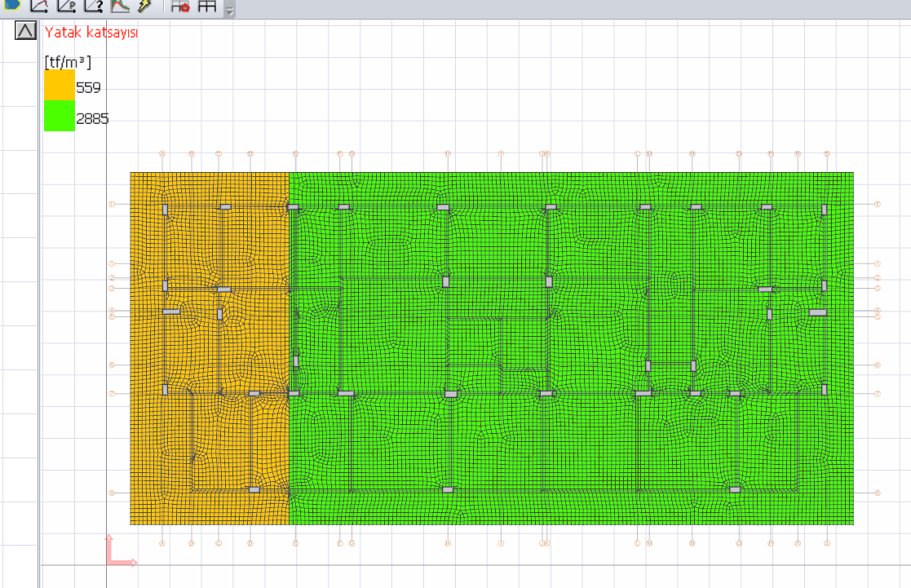
Task: Select the green 2885 legend swatch
Action: coord(59,117)
